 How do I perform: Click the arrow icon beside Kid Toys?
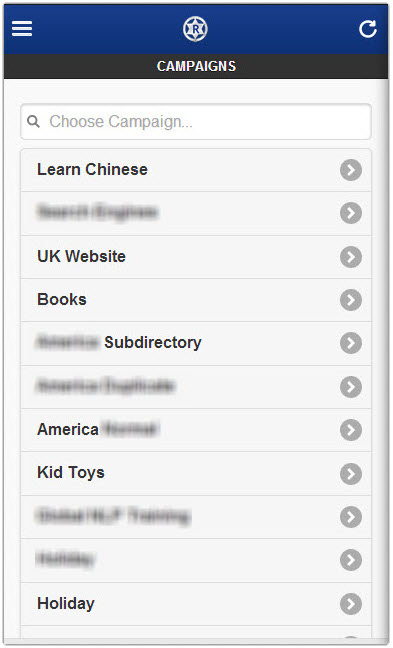point(351,473)
